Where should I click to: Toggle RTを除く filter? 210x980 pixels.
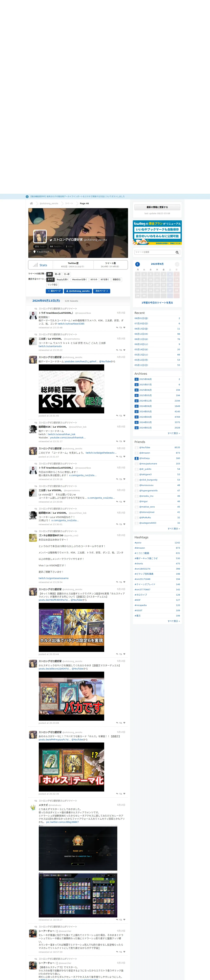pyautogui.click(x=105, y=280)
